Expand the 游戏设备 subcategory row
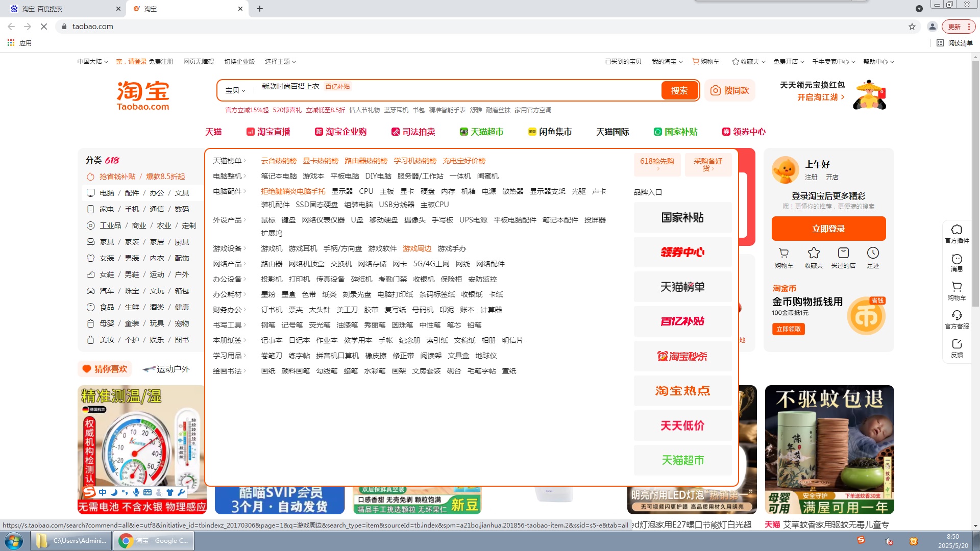Screen dimensions: 980x551 [229, 248]
